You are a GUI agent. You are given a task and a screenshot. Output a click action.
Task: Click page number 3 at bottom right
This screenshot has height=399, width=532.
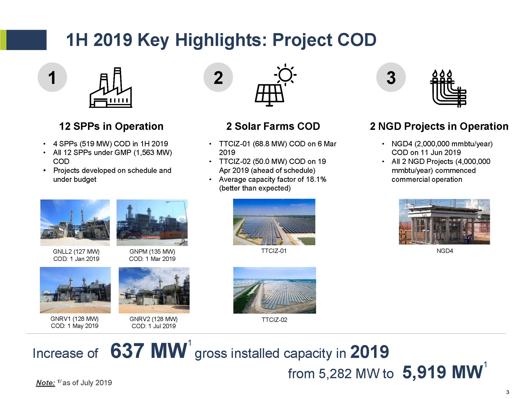tap(508, 392)
